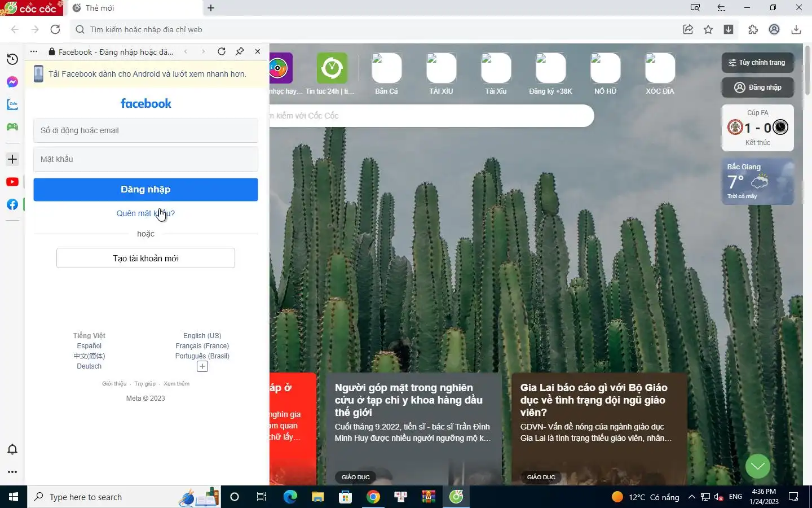812x508 pixels.
Task: Open Bắc Giang weather widget
Action: click(x=757, y=181)
